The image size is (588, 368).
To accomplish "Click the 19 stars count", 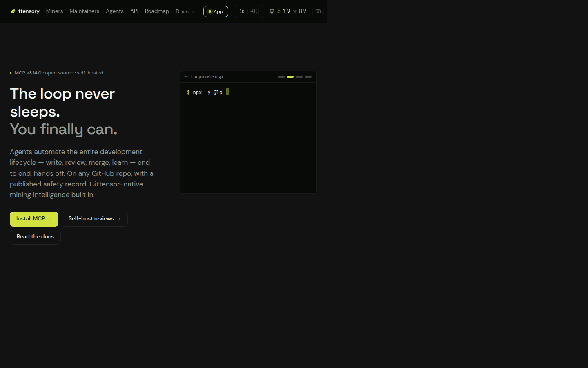I will click(283, 11).
